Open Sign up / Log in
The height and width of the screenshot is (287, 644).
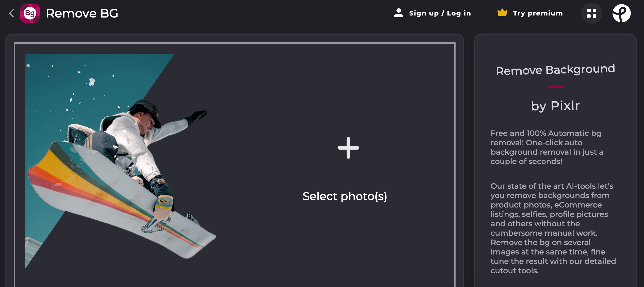[x=440, y=13]
